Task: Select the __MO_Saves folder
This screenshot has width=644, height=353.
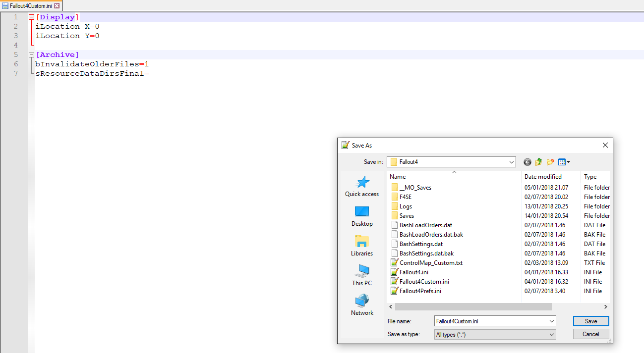Action: point(411,188)
